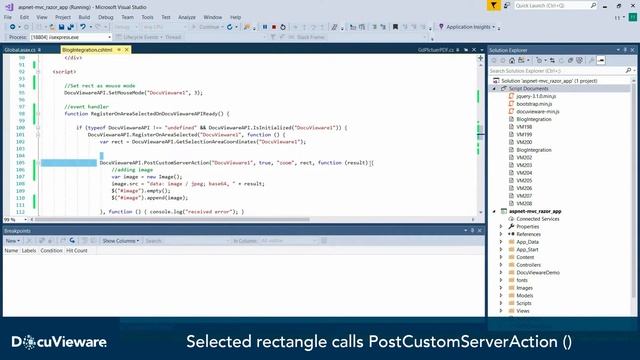This screenshot has width=640, height=360.
Task: Expand the App_Data folder
Action: point(501,242)
